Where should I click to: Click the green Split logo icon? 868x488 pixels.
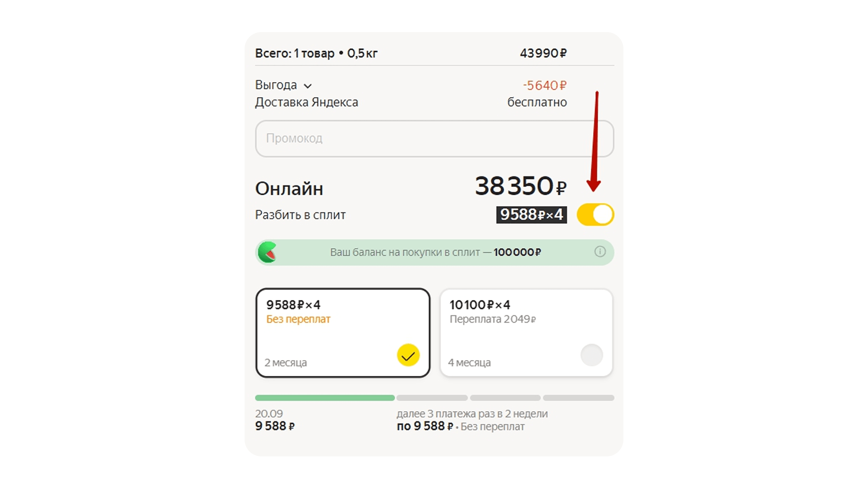point(267,252)
